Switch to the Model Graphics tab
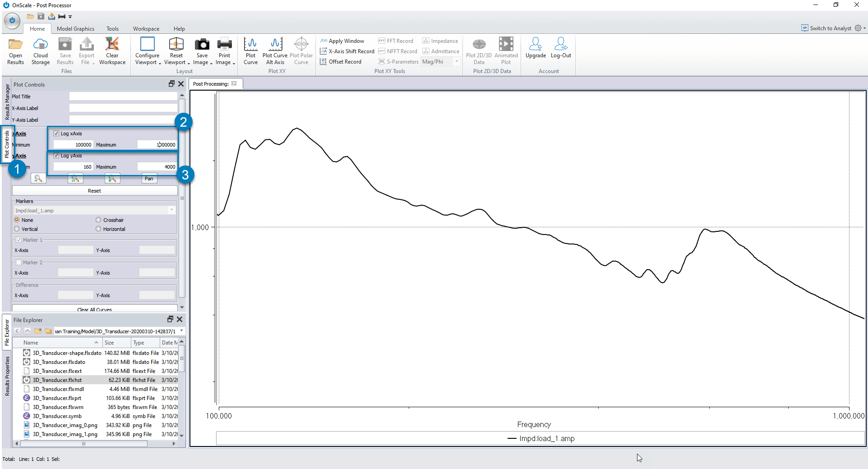868x469 pixels. tap(75, 29)
